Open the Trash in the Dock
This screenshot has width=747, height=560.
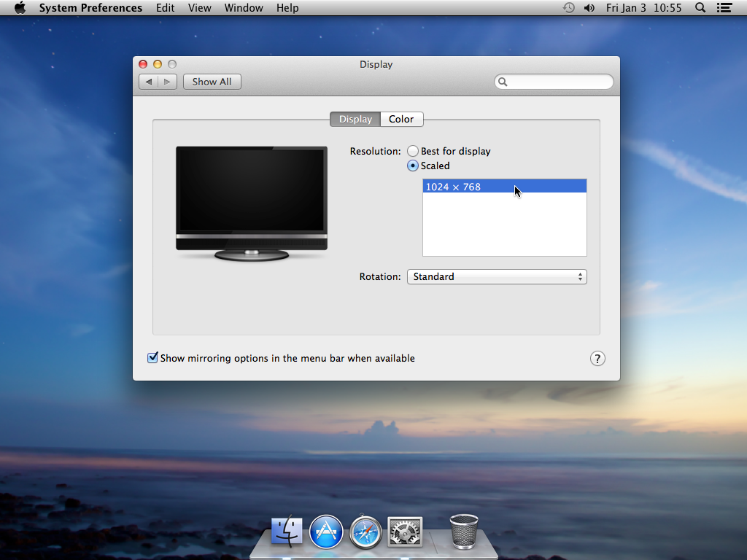tap(464, 532)
